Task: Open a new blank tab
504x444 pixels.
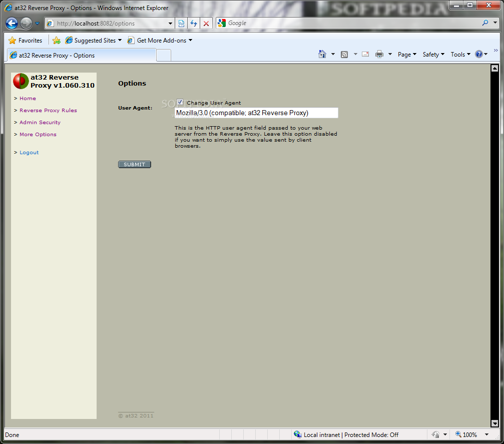Action: tap(164, 56)
